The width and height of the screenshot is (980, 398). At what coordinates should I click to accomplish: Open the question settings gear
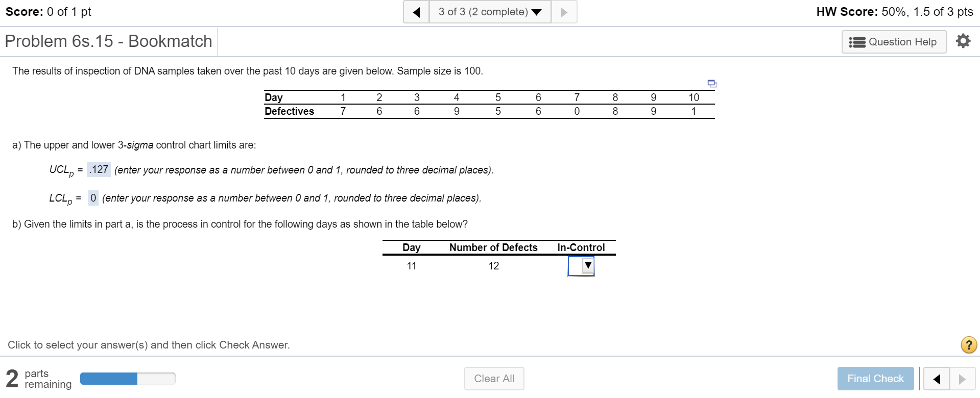pyautogui.click(x=963, y=41)
